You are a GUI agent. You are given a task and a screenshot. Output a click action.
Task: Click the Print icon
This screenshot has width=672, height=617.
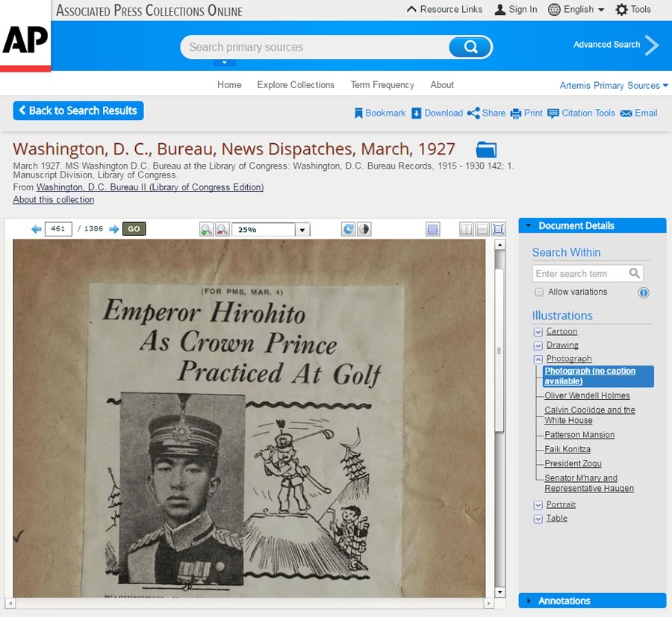[x=515, y=113]
